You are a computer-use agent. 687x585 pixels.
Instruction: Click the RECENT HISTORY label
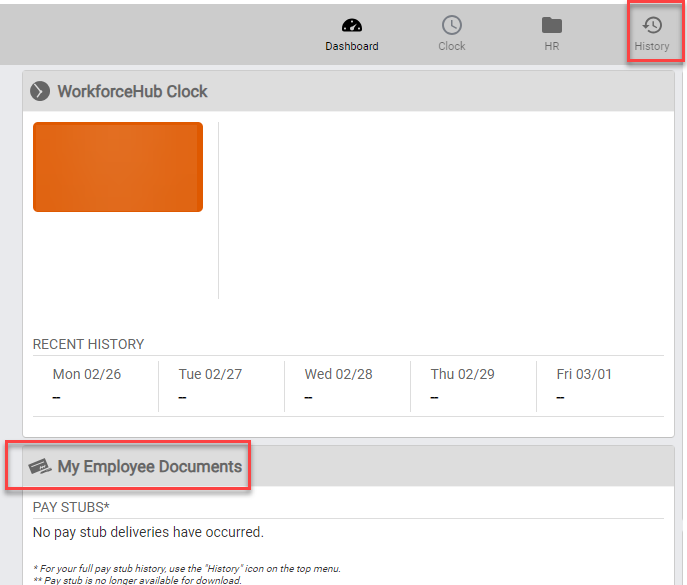click(89, 344)
